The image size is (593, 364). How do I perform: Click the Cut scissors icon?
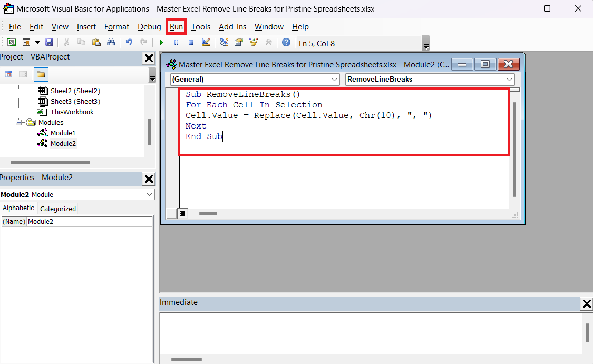pyautogui.click(x=66, y=42)
